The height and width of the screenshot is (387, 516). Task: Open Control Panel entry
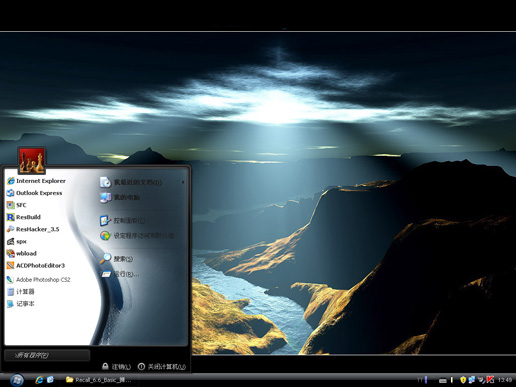[122, 220]
